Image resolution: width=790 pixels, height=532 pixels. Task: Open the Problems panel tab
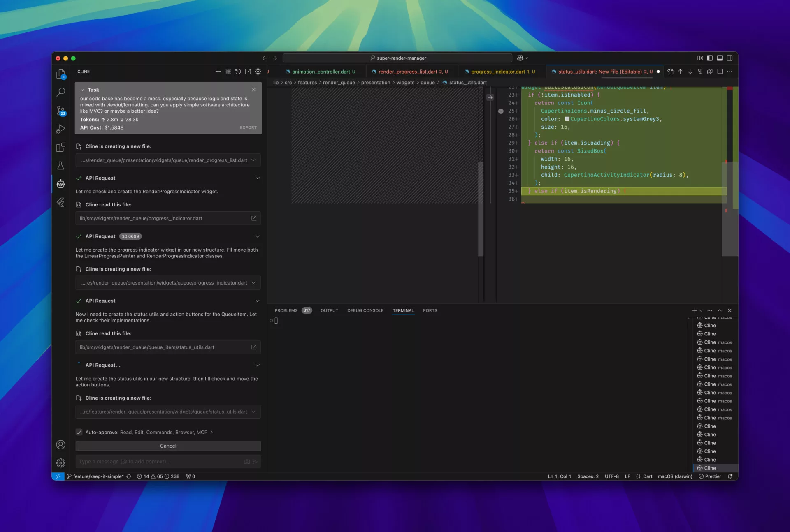click(x=286, y=310)
